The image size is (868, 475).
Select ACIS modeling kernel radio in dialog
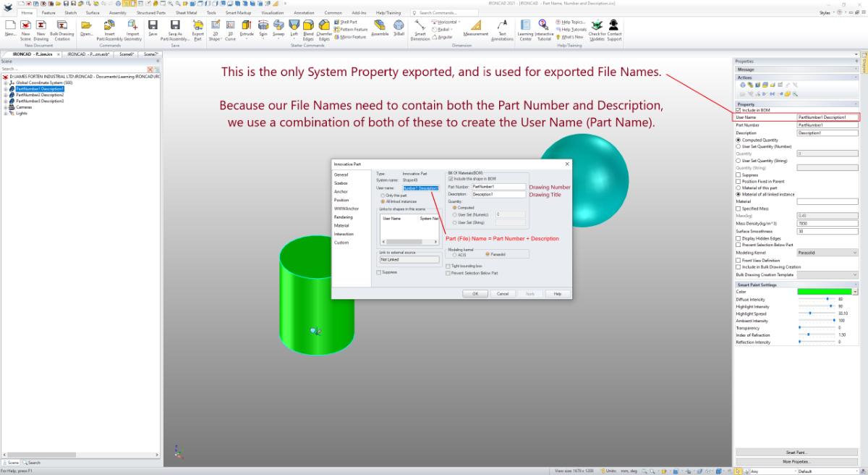(x=454, y=255)
